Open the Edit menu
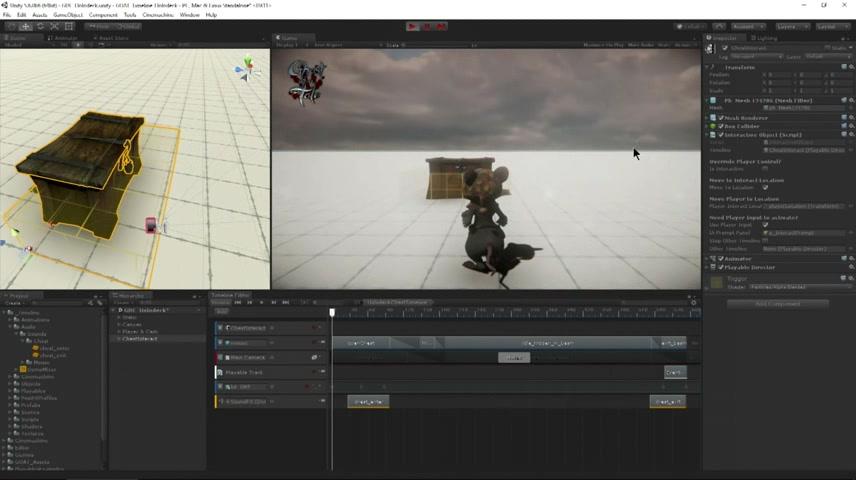The image size is (856, 480). pyautogui.click(x=21, y=15)
